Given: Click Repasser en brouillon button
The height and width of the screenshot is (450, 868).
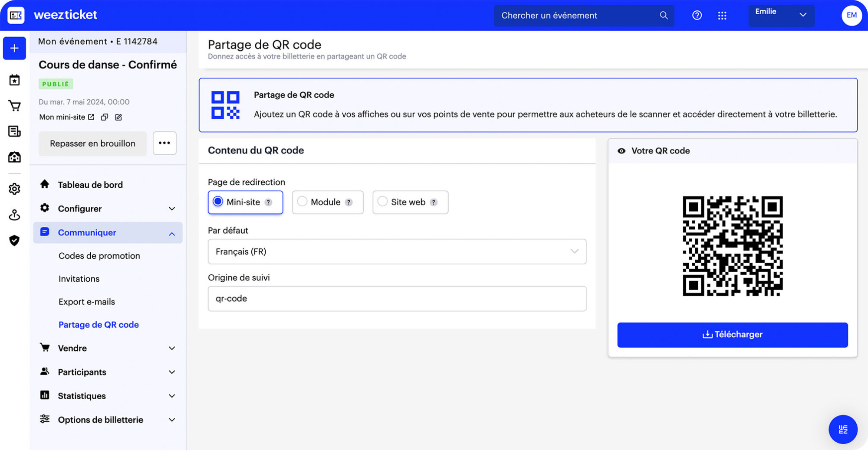Looking at the screenshot, I should (x=92, y=143).
